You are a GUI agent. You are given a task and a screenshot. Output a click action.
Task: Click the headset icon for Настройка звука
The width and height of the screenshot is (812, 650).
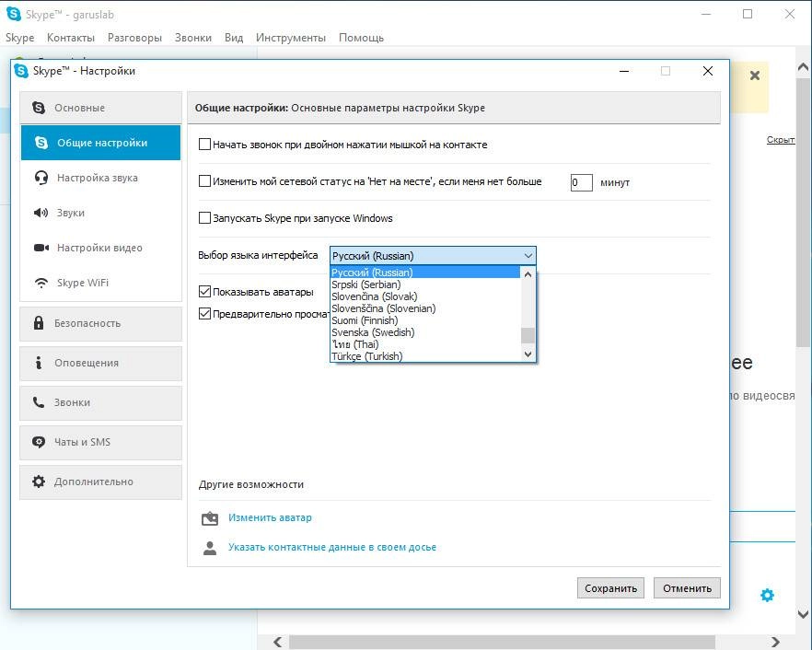coord(41,178)
